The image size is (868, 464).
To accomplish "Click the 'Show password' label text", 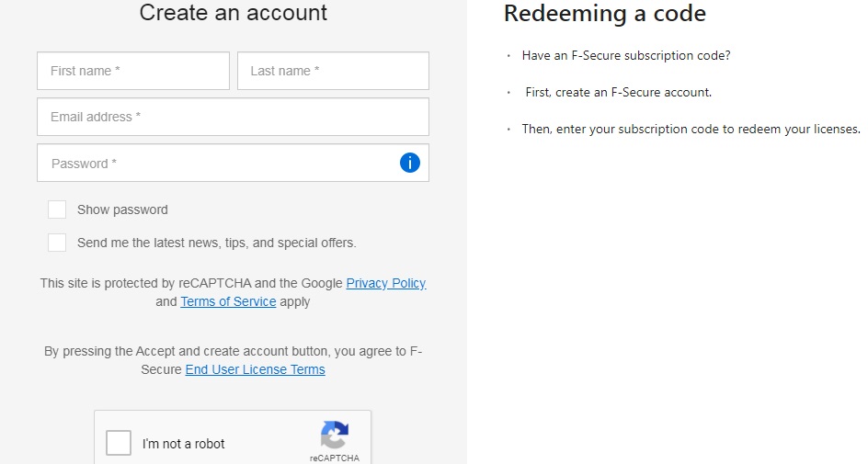I will click(122, 209).
